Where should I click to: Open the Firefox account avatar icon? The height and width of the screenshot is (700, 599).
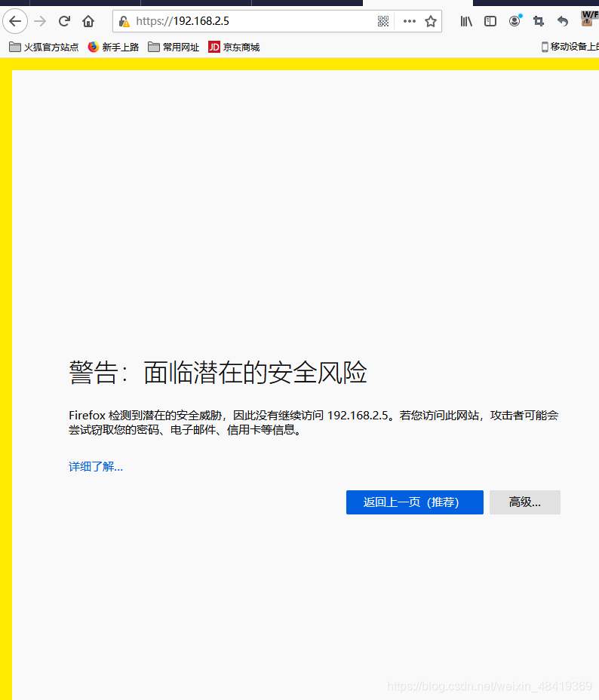(515, 20)
